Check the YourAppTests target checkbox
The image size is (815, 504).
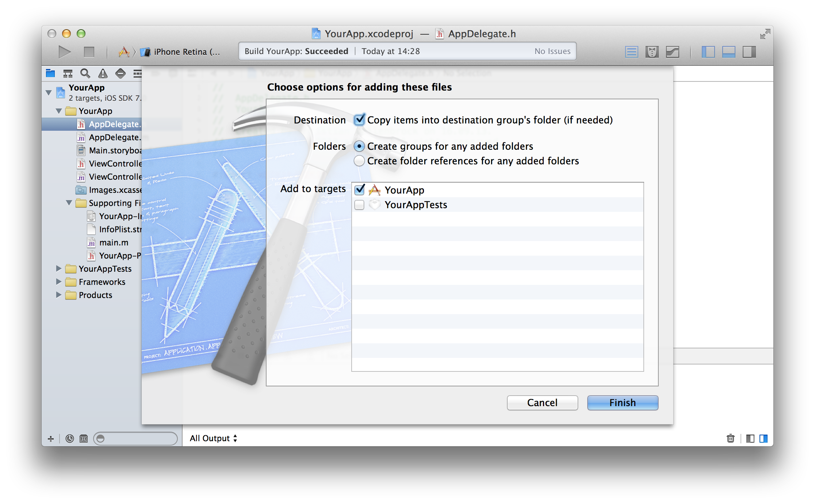(x=360, y=205)
